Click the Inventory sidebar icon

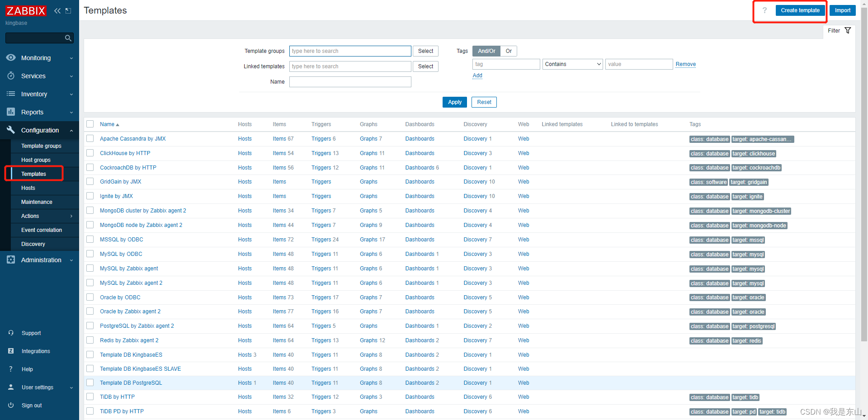[11, 94]
